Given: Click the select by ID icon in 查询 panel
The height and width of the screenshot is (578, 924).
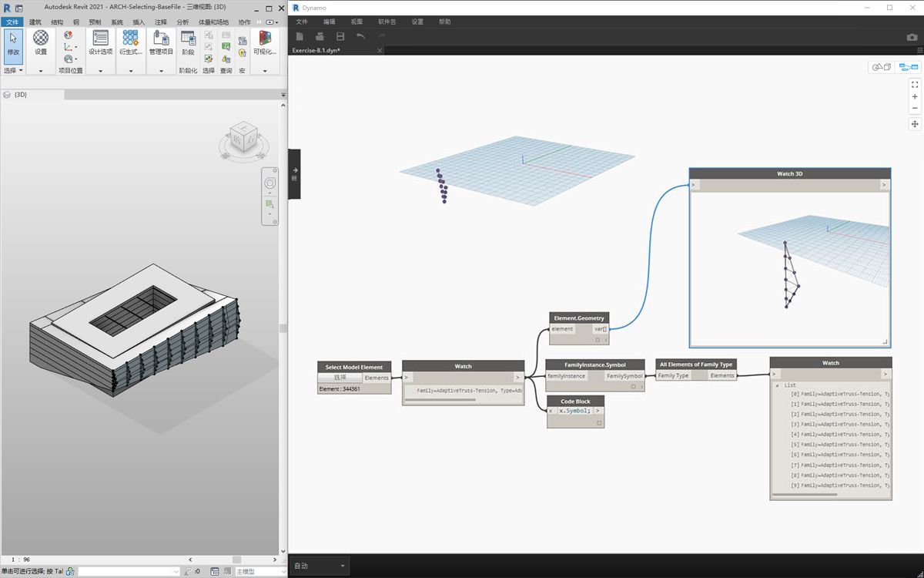Looking at the screenshot, I should [226, 46].
